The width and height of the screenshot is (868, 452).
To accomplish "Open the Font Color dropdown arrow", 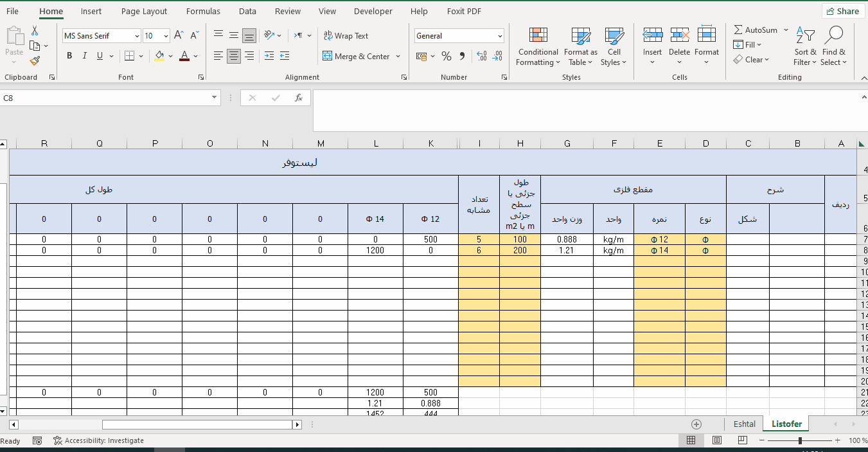I will click(x=195, y=56).
